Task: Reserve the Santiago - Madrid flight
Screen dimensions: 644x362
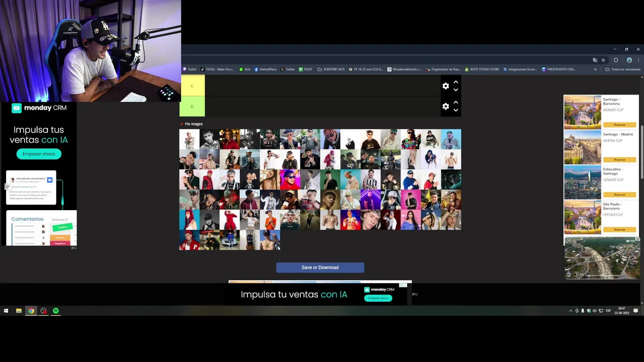Action: (x=619, y=159)
